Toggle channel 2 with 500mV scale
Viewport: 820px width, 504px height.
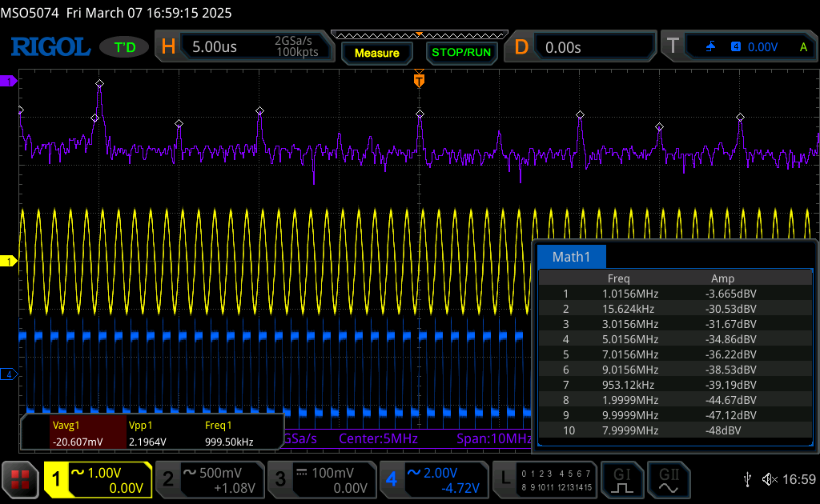point(208,479)
